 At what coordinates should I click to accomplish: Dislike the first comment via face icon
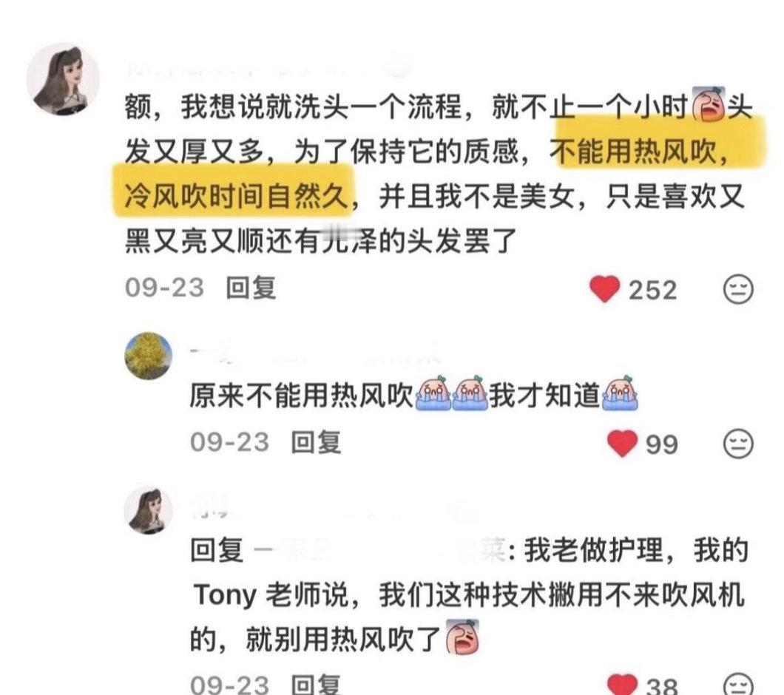coord(738,289)
